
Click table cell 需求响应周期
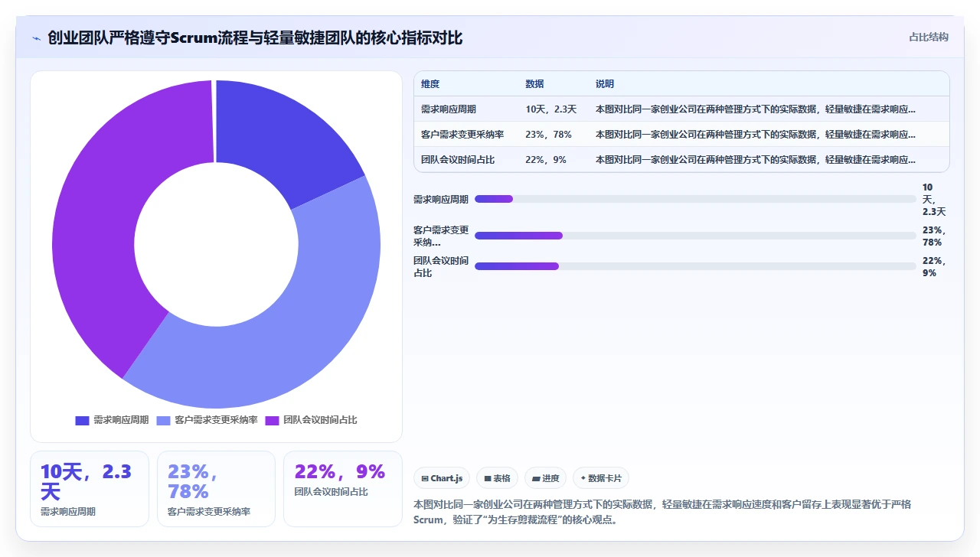pyautogui.click(x=449, y=109)
